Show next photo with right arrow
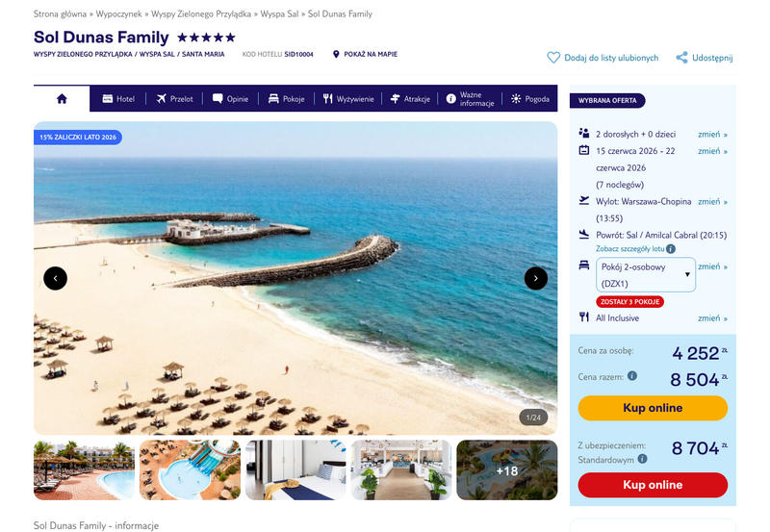 (536, 278)
